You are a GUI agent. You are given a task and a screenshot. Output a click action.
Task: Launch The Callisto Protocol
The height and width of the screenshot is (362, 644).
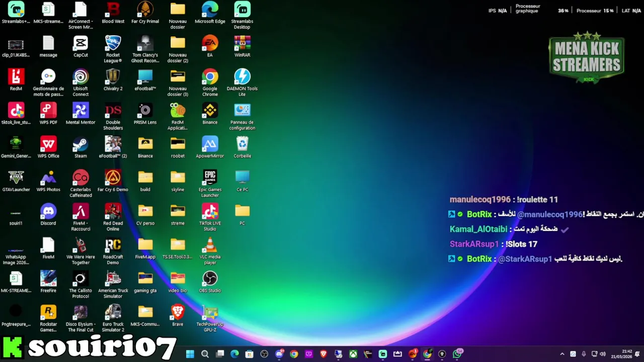click(x=80, y=285)
